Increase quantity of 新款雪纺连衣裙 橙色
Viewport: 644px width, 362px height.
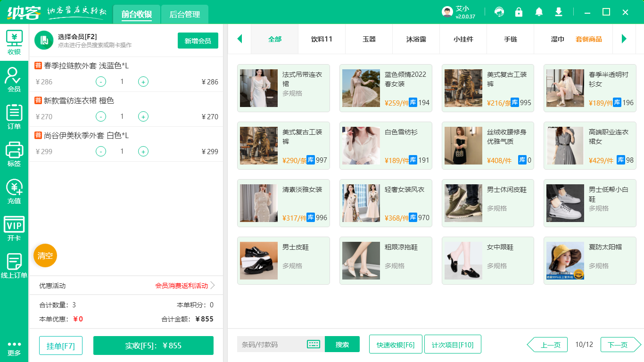[143, 116]
